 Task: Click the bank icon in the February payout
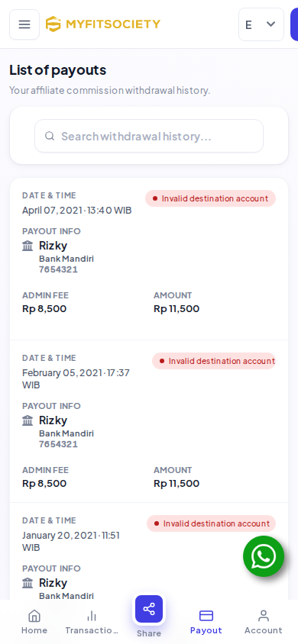coord(28,420)
